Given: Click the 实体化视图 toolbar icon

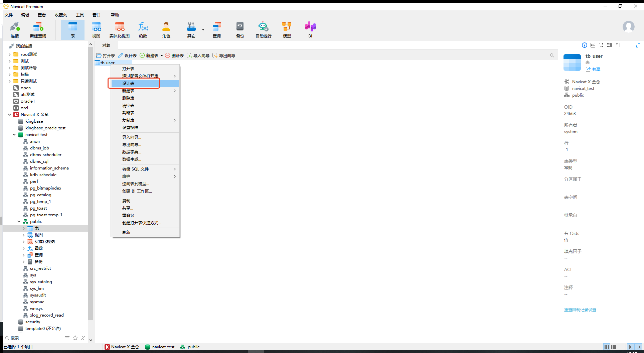Looking at the screenshot, I should point(120,30).
